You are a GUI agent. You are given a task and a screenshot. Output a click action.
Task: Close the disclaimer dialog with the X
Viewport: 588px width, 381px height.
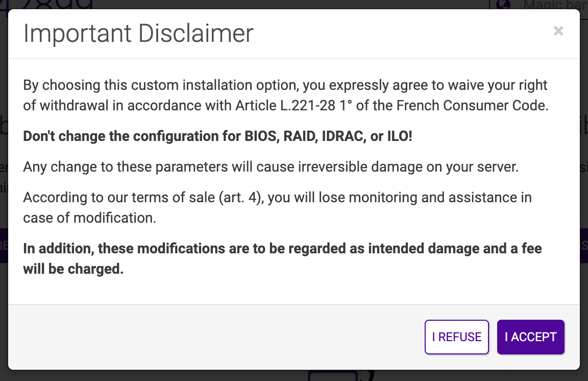coord(558,31)
